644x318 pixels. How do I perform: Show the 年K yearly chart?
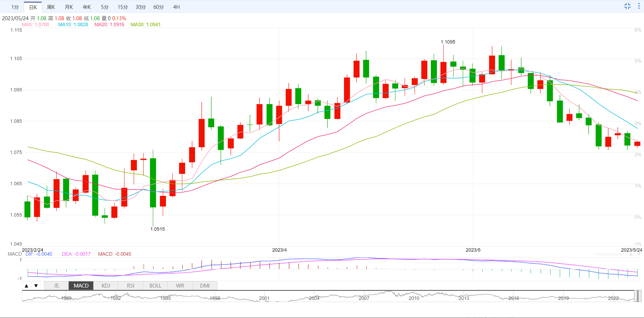87,7
